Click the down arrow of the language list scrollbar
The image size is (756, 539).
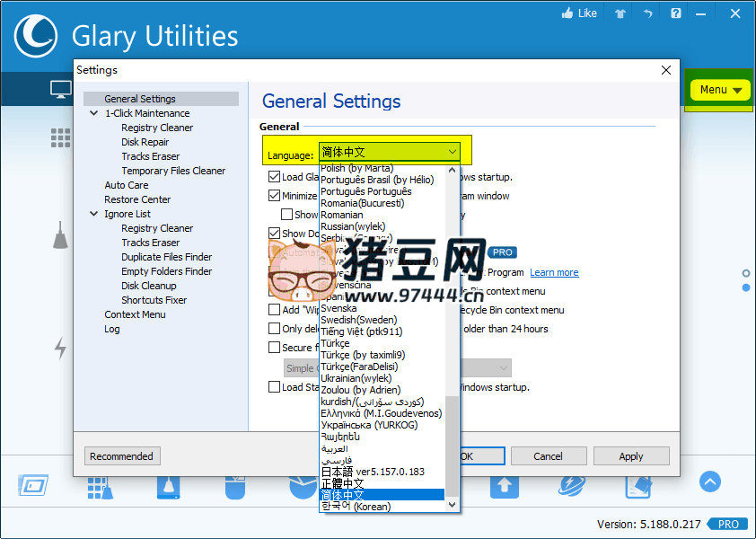[453, 505]
